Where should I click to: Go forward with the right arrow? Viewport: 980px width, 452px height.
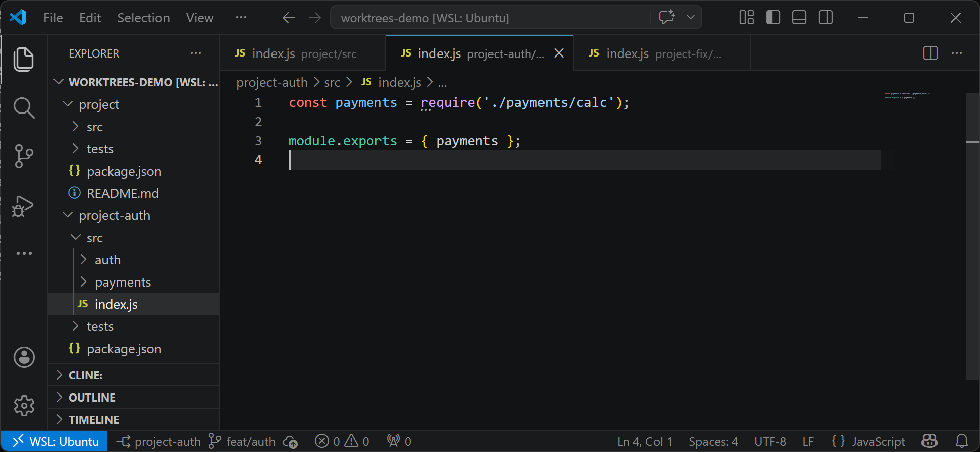[x=315, y=18]
